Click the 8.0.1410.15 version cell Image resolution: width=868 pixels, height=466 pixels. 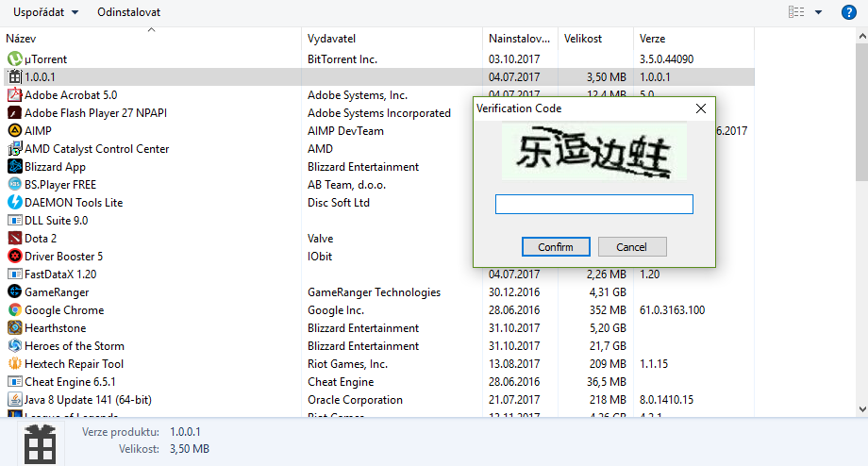click(666, 400)
